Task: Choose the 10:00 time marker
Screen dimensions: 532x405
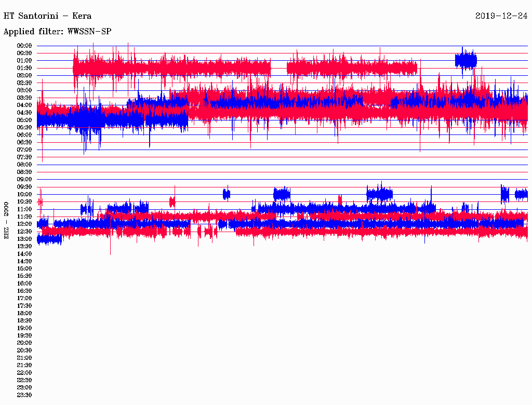Action: [24, 194]
